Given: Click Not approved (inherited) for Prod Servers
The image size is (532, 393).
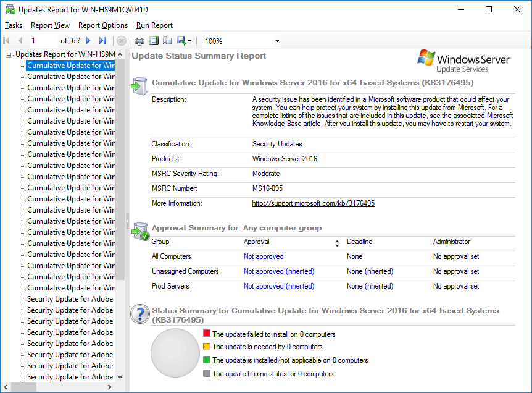Looking at the screenshot, I should [x=279, y=286].
